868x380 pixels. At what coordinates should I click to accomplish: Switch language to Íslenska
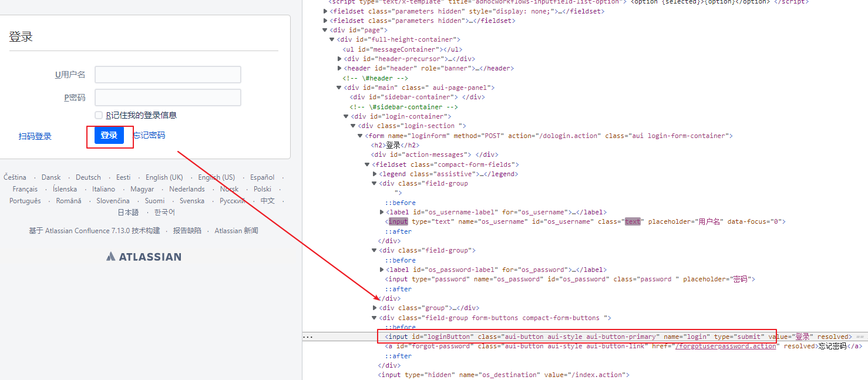[x=65, y=189]
